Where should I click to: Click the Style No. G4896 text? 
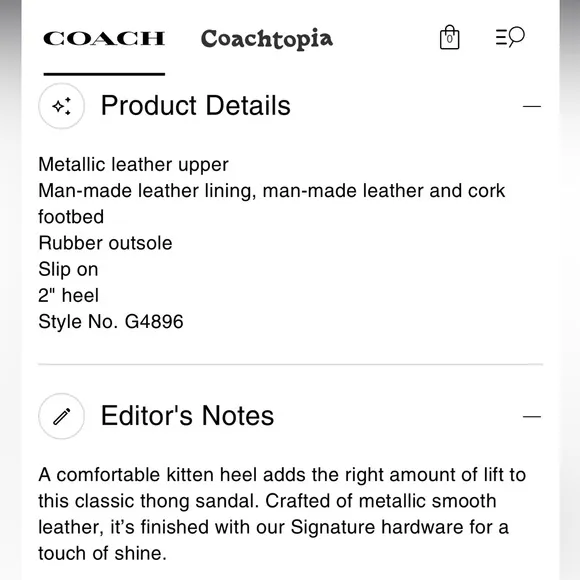pos(111,321)
